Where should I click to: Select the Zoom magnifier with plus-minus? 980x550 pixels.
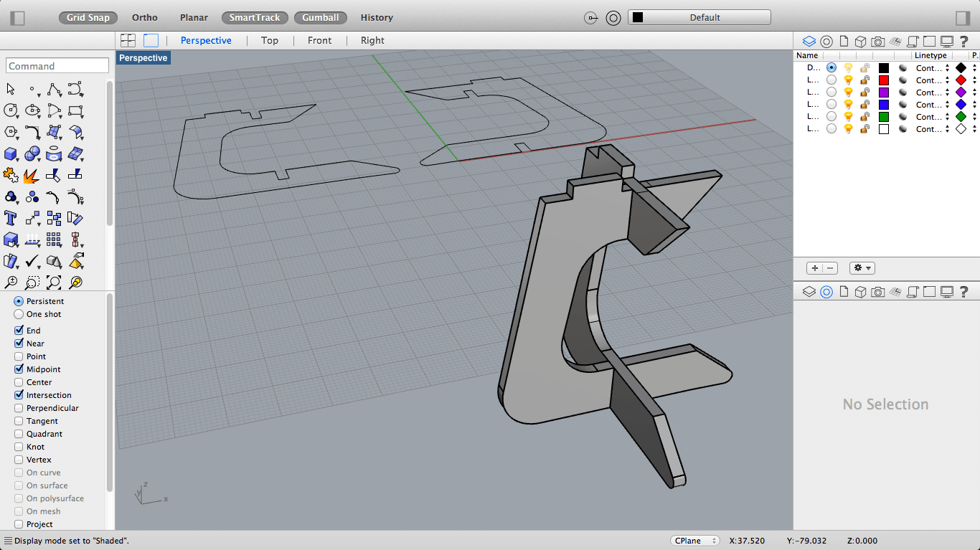click(x=11, y=282)
